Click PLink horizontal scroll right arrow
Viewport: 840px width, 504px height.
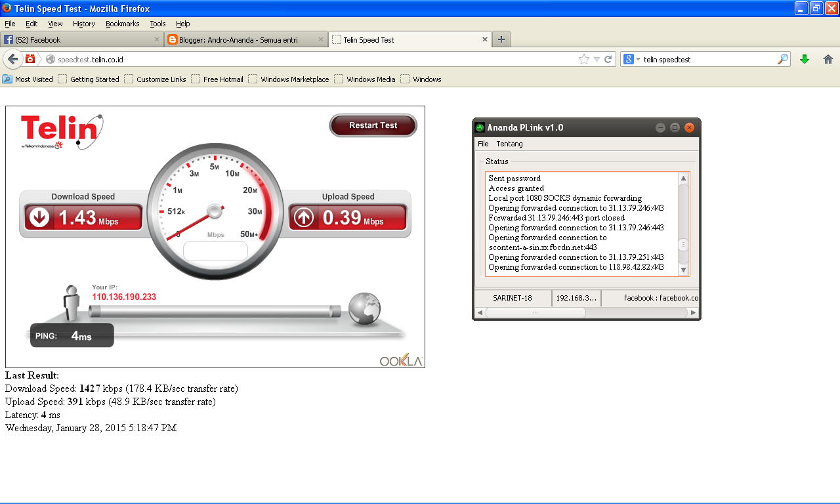tap(694, 313)
